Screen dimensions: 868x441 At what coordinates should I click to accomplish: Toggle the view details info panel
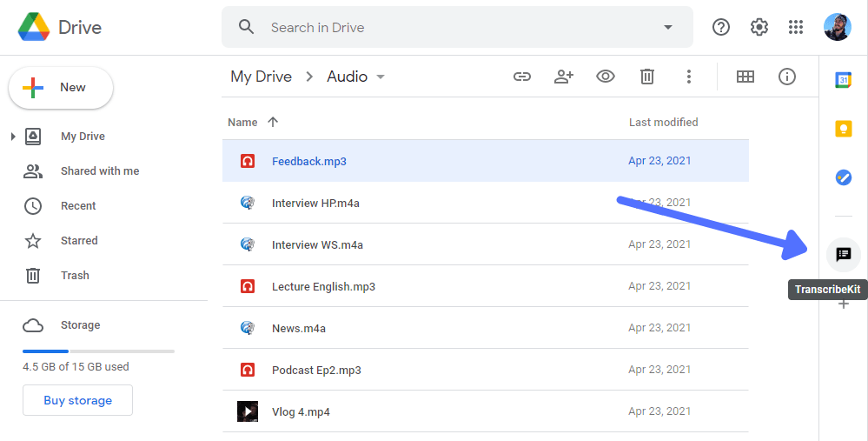tap(787, 77)
